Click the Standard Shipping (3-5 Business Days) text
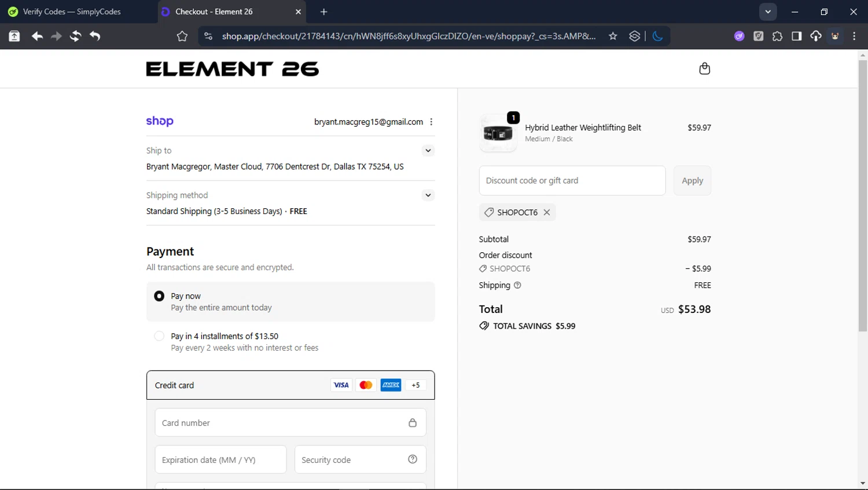Image resolution: width=868 pixels, height=490 pixels. click(x=214, y=211)
